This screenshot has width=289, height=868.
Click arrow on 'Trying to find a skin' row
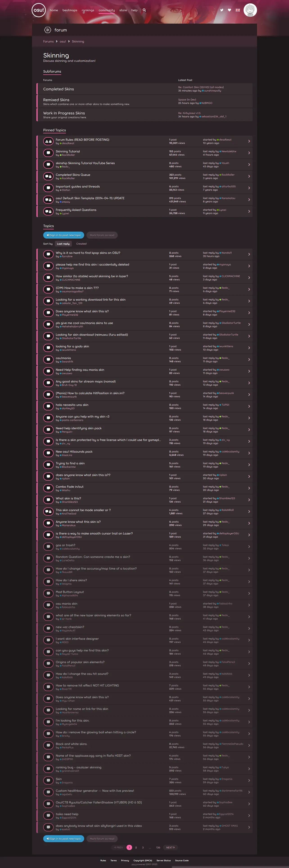[249, 465]
